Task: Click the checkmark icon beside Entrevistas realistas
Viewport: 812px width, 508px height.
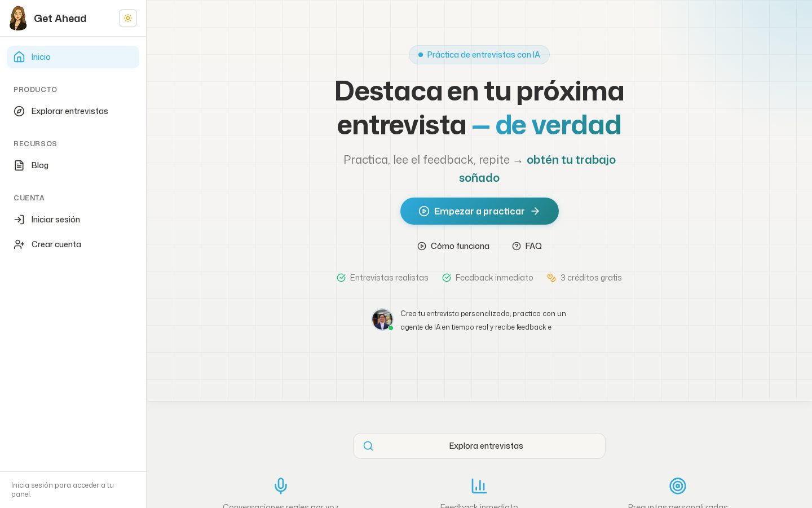Action: (341, 278)
